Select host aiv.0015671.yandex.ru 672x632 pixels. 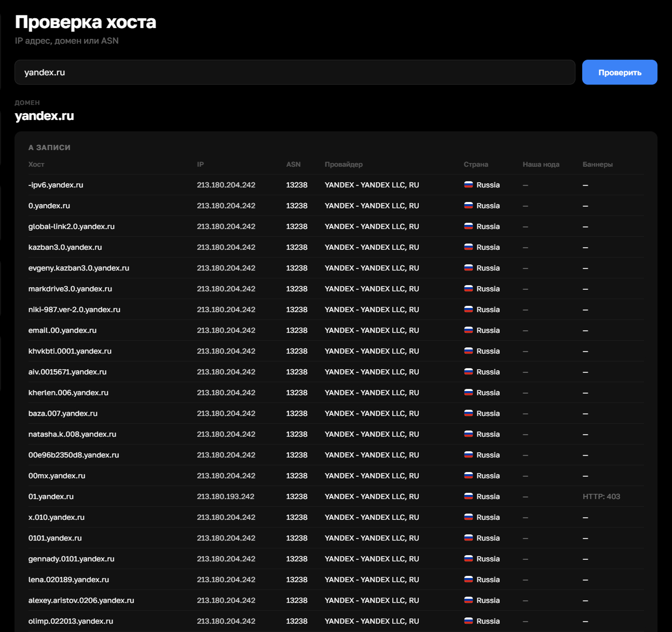coord(67,372)
